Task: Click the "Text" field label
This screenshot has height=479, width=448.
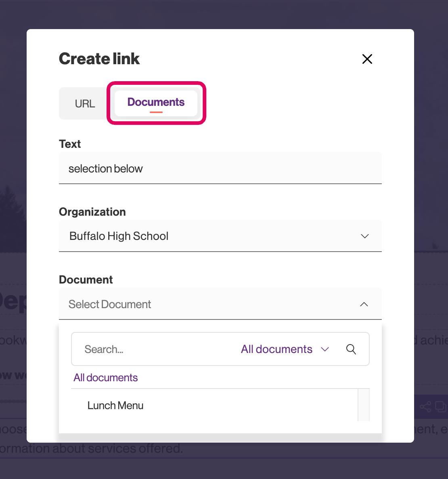Action: [x=70, y=144]
